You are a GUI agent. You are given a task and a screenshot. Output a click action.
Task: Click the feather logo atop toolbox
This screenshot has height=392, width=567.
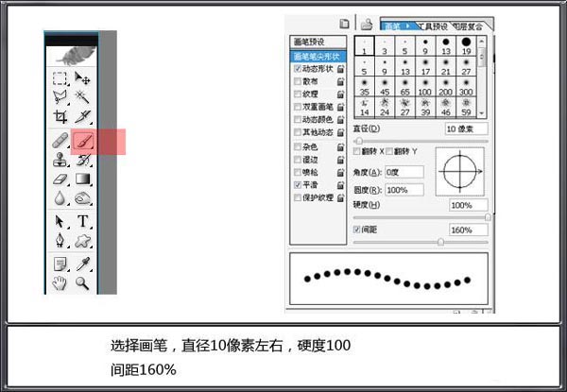tap(76, 56)
